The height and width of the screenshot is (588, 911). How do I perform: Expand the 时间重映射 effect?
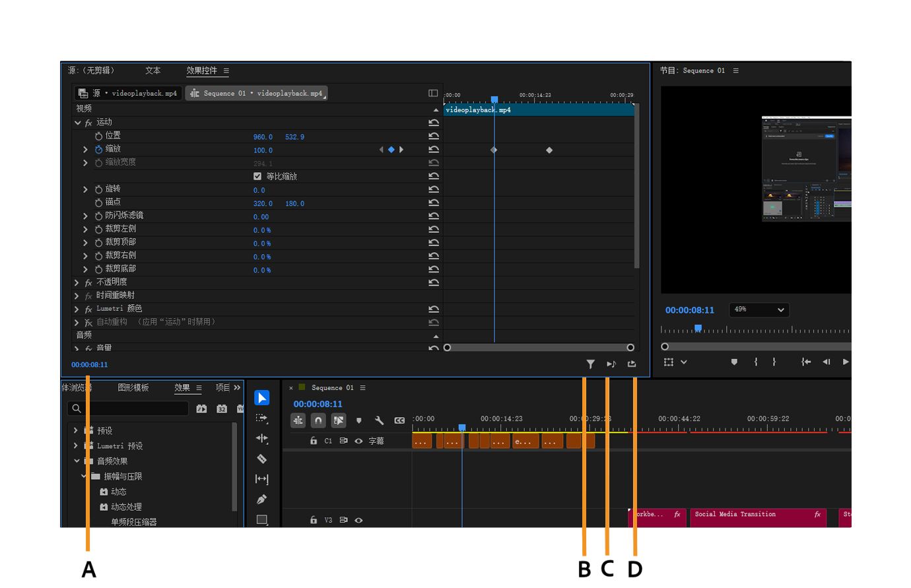tap(77, 296)
